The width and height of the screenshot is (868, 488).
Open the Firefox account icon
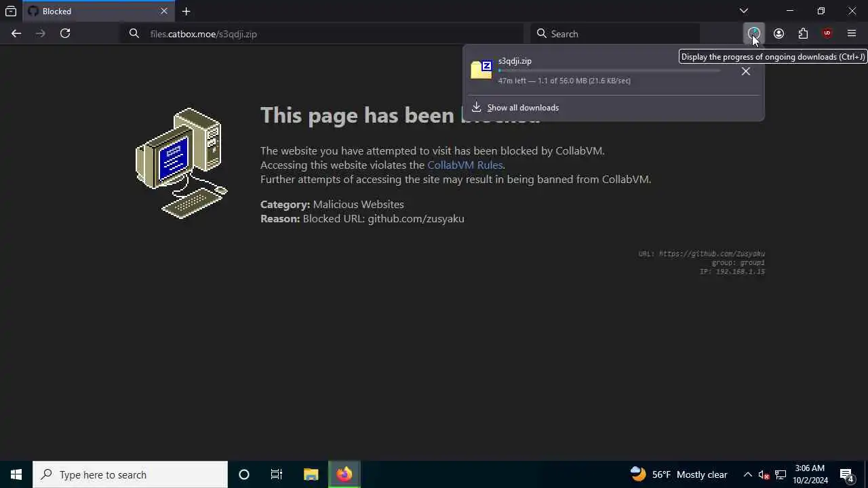pos(778,33)
